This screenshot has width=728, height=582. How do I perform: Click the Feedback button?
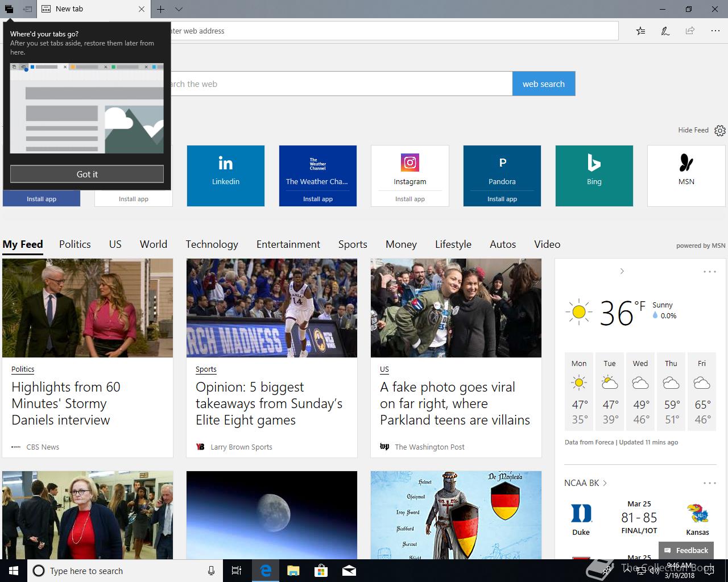click(686, 550)
